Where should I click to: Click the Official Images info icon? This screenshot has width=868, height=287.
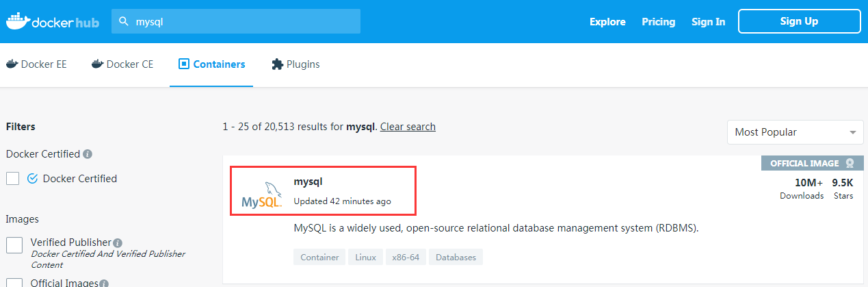pos(105,283)
